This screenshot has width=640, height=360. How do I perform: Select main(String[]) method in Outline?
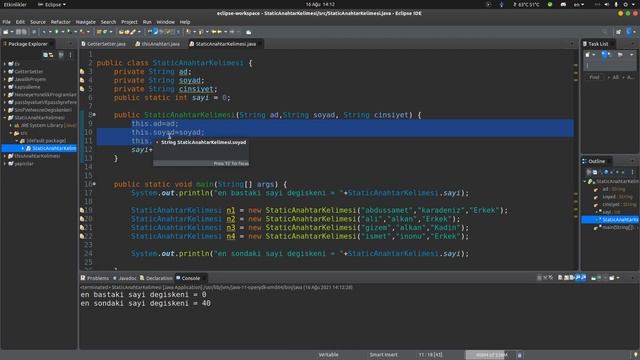point(615,227)
